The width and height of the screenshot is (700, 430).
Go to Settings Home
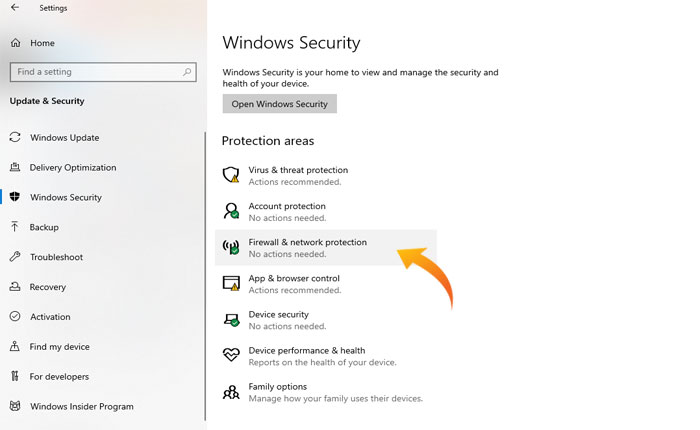coord(42,43)
